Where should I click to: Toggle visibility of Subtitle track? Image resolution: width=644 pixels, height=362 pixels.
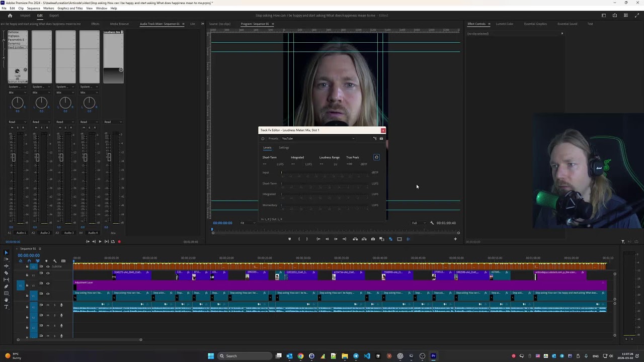pos(48,266)
